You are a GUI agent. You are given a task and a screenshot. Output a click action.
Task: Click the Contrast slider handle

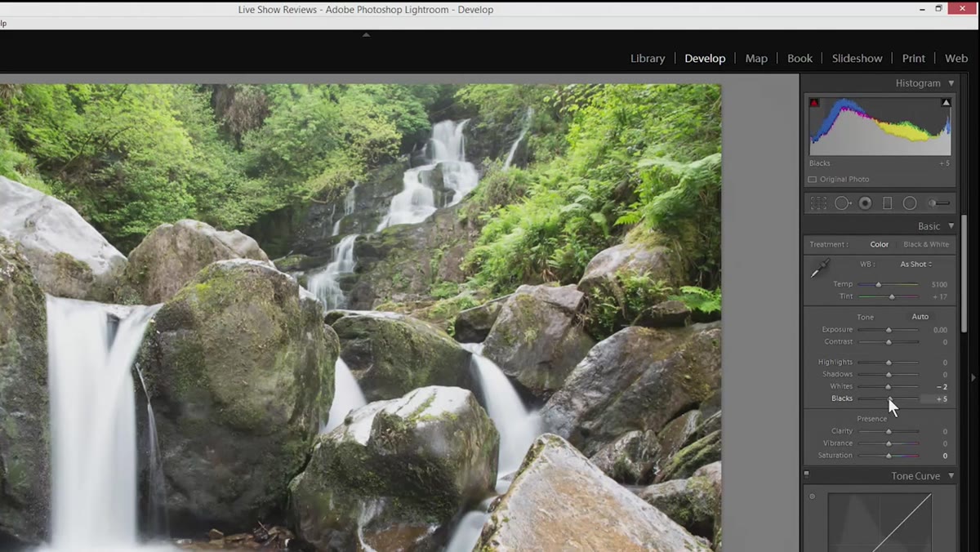pos(889,342)
